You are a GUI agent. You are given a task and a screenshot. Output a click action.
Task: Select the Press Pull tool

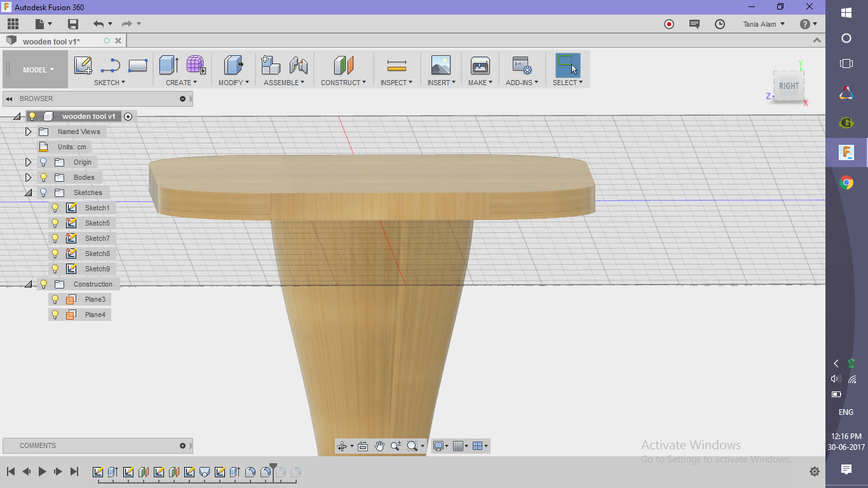click(234, 65)
